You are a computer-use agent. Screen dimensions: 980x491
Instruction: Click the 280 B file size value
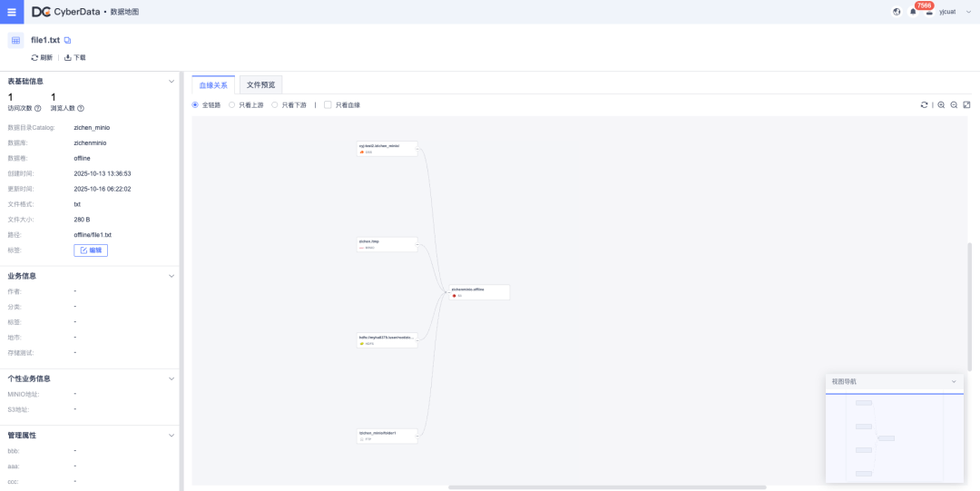pos(82,220)
